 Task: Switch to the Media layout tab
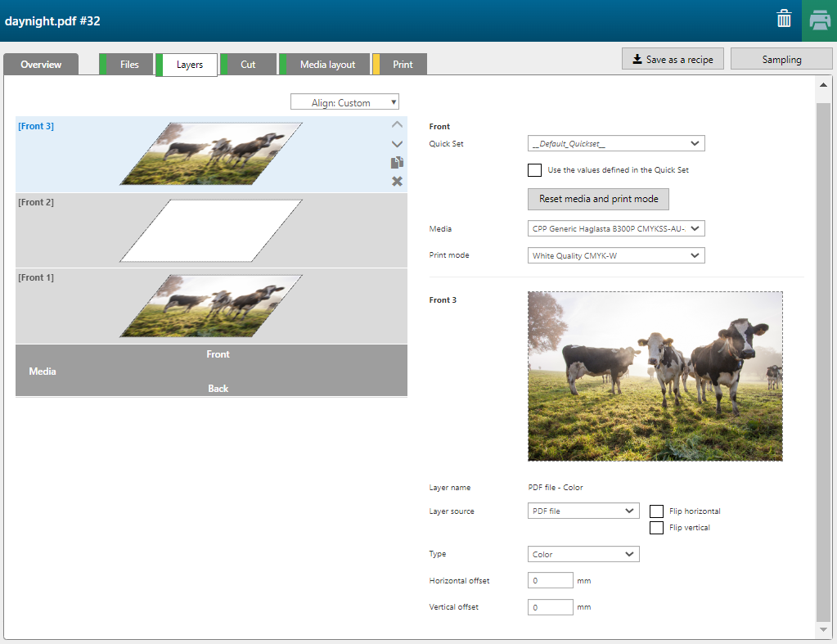point(327,65)
